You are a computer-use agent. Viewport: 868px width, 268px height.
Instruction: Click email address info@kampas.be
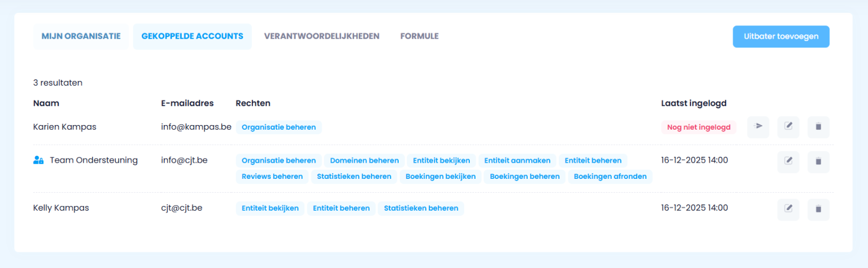click(x=196, y=127)
